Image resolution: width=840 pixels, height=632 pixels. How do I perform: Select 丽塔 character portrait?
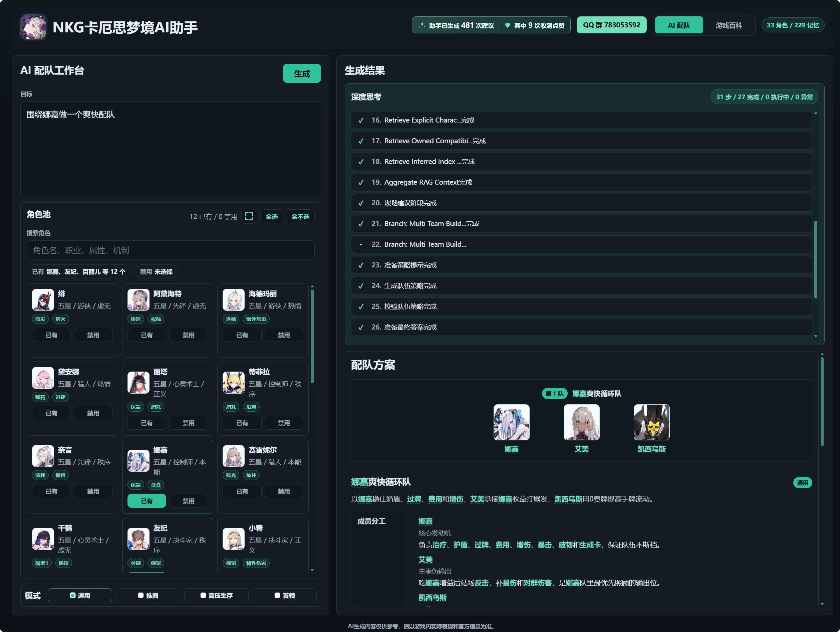pyautogui.click(x=138, y=383)
